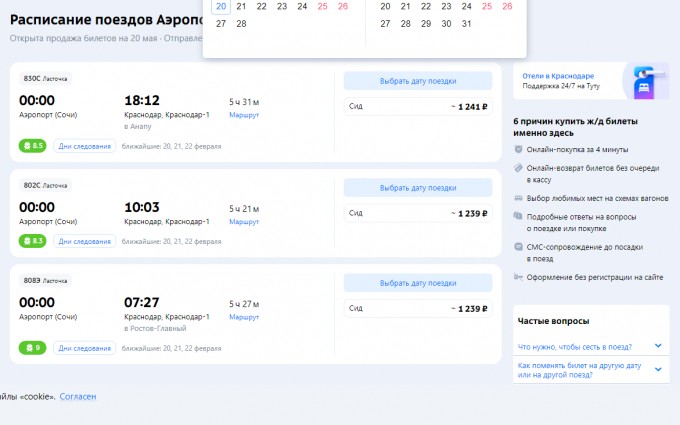Click the rating 9 badge for train 808Э
Image resolution: width=680 pixels, height=425 pixels.
33,348
